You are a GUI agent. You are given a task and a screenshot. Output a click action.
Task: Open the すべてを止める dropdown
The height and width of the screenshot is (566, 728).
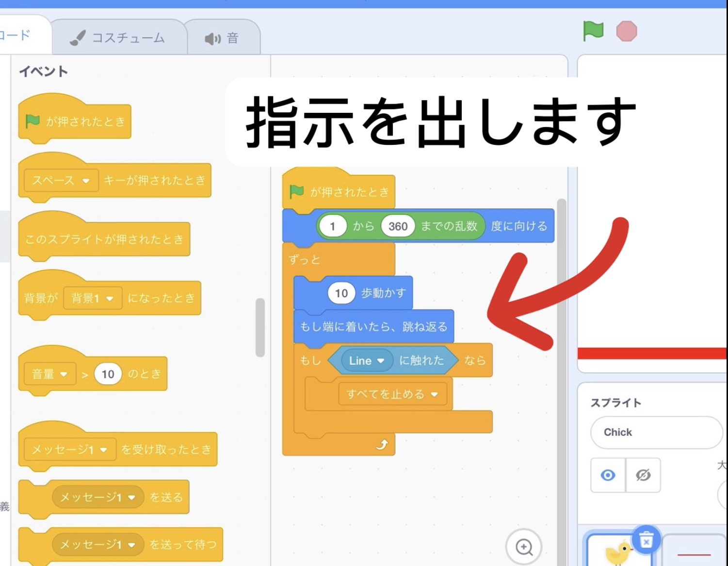tap(434, 394)
